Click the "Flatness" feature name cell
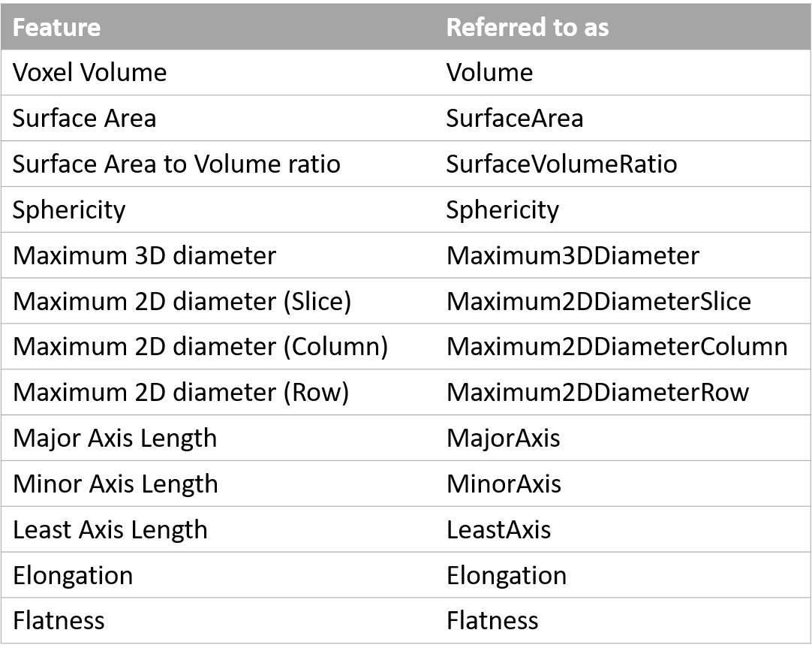This screenshot has width=812, height=654. coord(59,621)
